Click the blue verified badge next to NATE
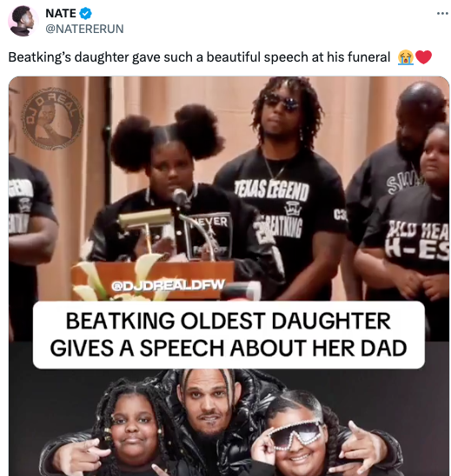This screenshot has height=476, width=451. (85, 13)
